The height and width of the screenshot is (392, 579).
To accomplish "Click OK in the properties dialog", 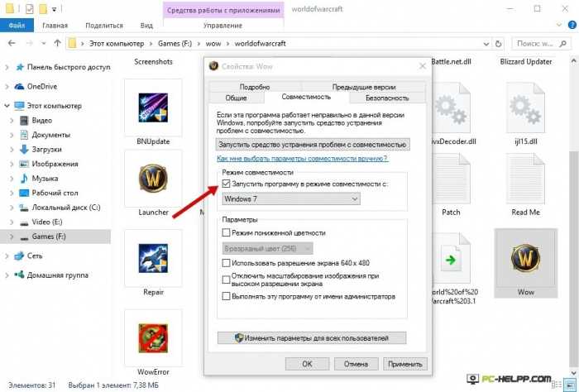I will [x=307, y=364].
